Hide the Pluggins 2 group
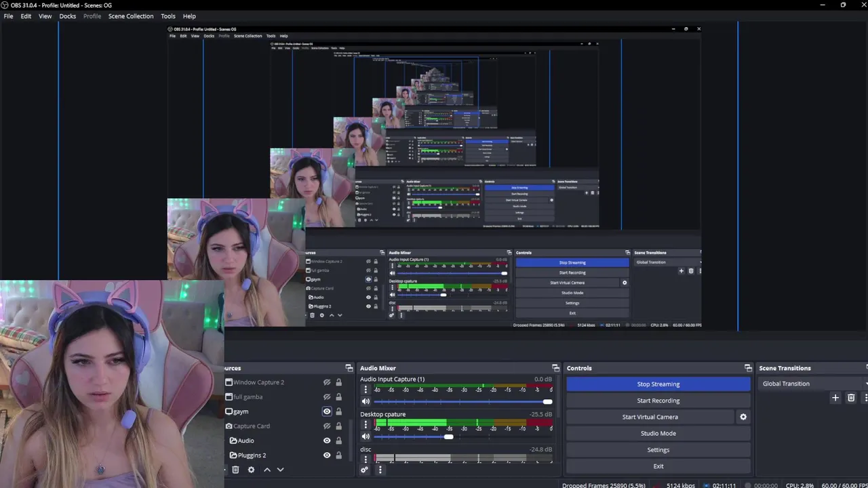The image size is (868, 488). tap(327, 455)
